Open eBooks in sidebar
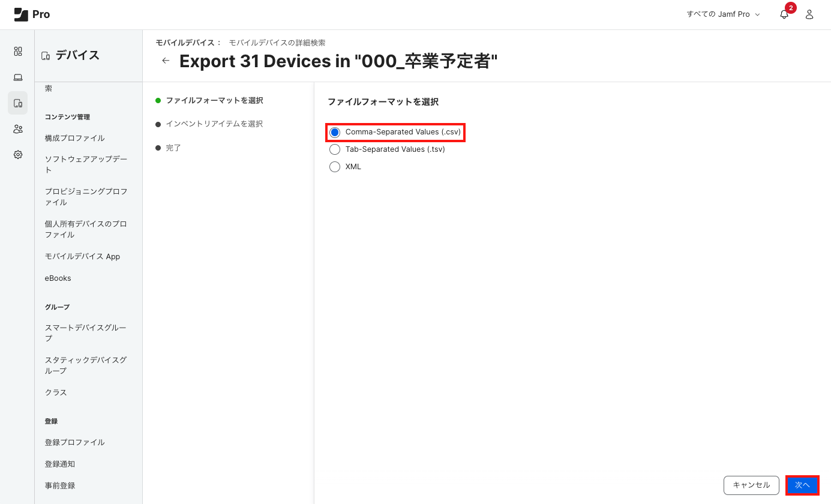 pos(58,278)
